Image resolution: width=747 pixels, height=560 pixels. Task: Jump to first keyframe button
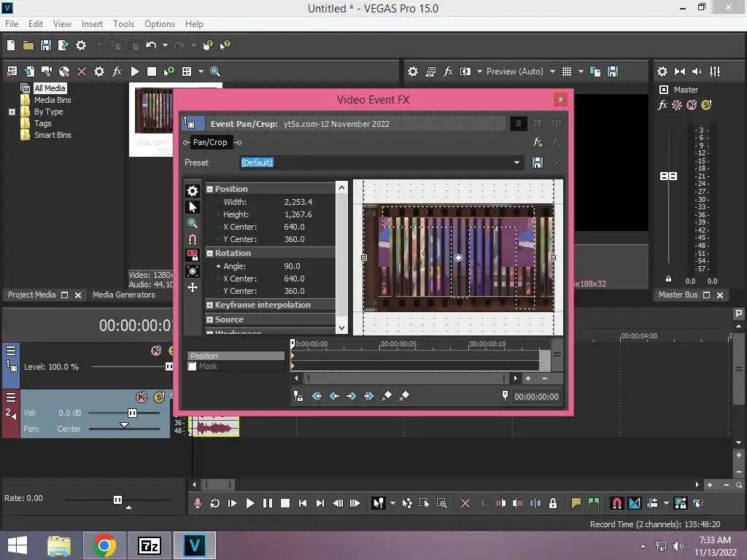point(317,396)
